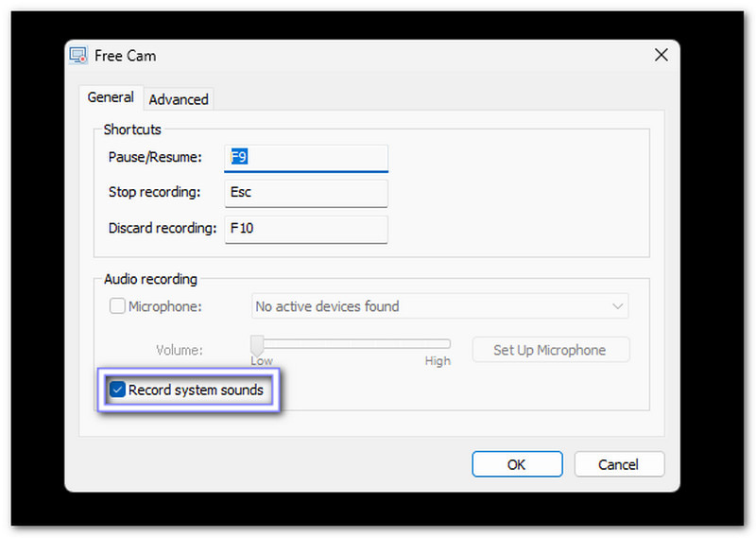
Task: Confirm settings with the OK button
Action: pos(517,464)
